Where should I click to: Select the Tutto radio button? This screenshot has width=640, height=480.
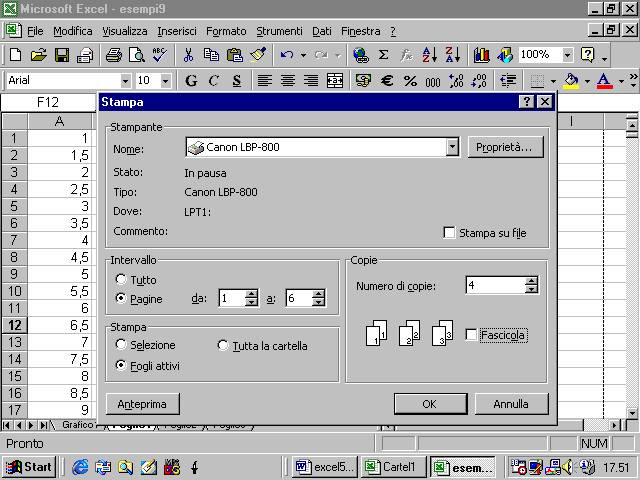[121, 279]
